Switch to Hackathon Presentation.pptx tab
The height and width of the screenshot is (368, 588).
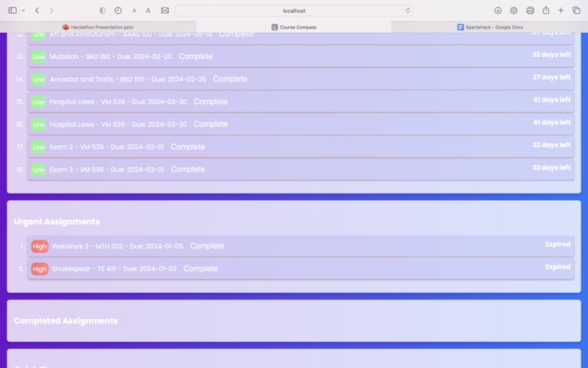pyautogui.click(x=98, y=27)
